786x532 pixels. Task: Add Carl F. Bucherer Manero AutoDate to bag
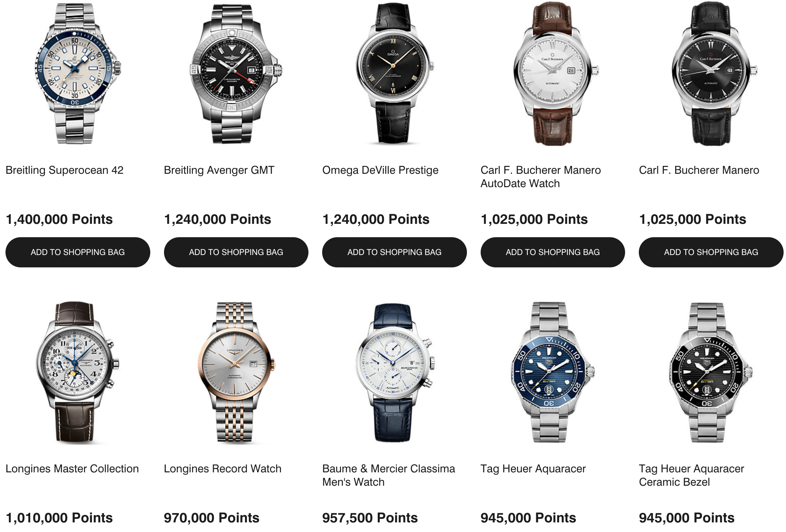(x=553, y=252)
